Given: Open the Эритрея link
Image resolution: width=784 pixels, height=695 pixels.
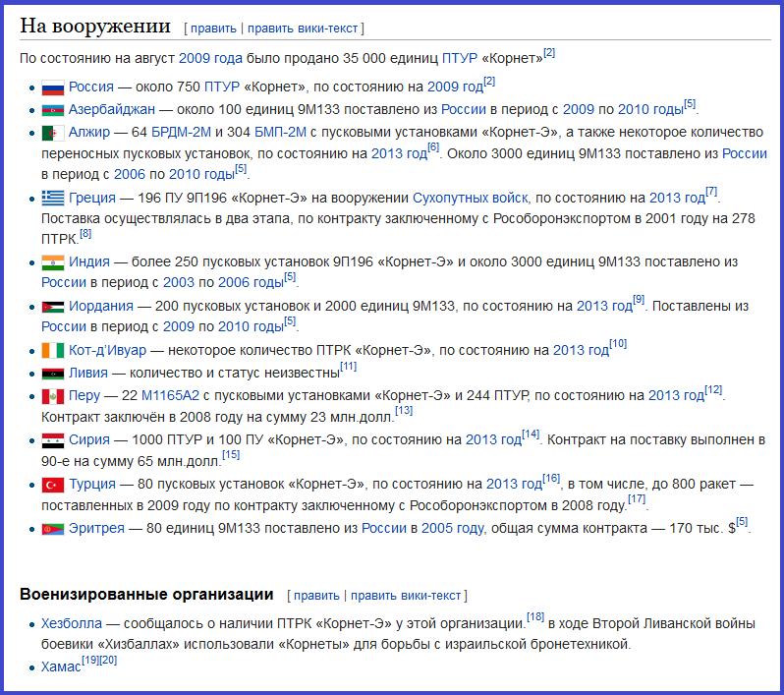Looking at the screenshot, I should pyautogui.click(x=96, y=528).
